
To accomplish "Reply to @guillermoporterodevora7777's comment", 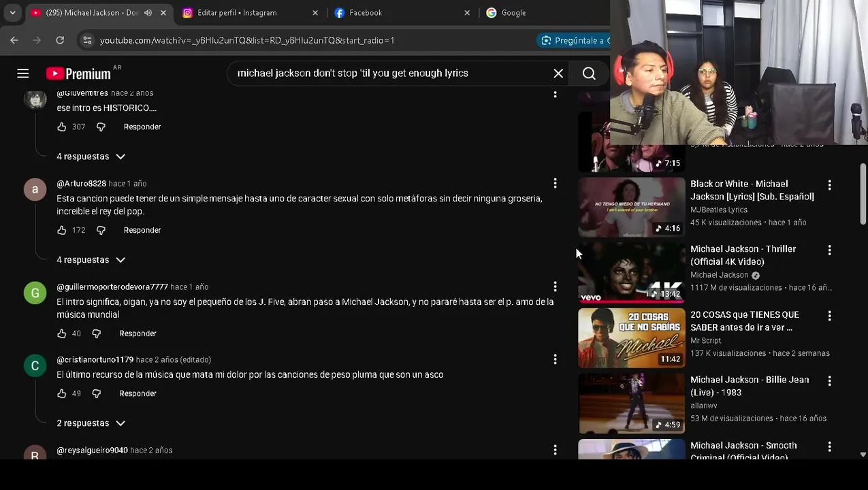I will pos(138,333).
